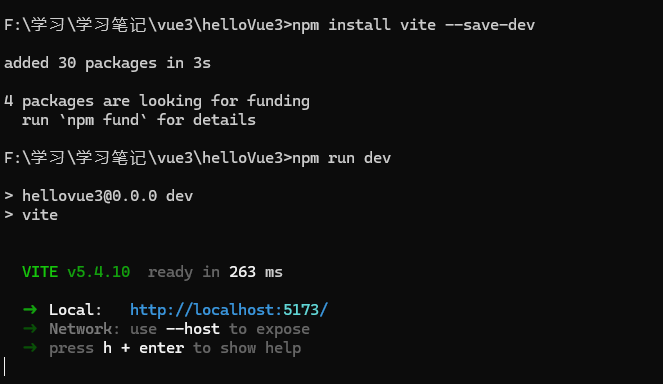
Task: Click the green arrow beside press h
Action: click(30, 348)
